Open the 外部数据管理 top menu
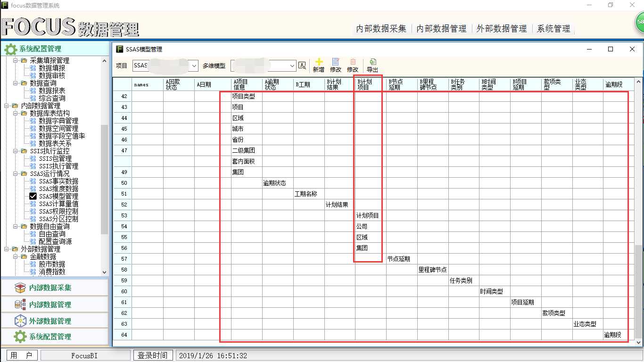The height and width of the screenshot is (362, 644). pyautogui.click(x=502, y=29)
